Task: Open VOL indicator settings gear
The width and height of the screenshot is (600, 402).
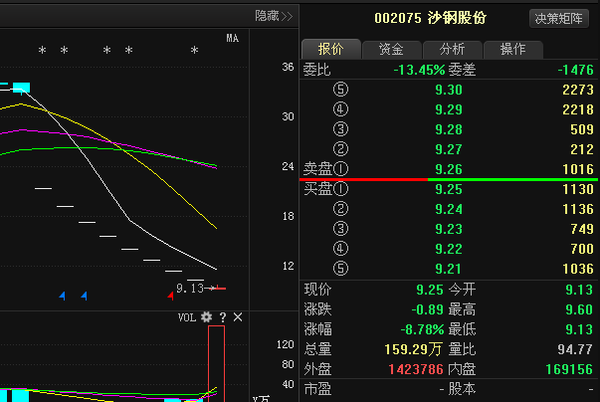Action: pyautogui.click(x=206, y=317)
